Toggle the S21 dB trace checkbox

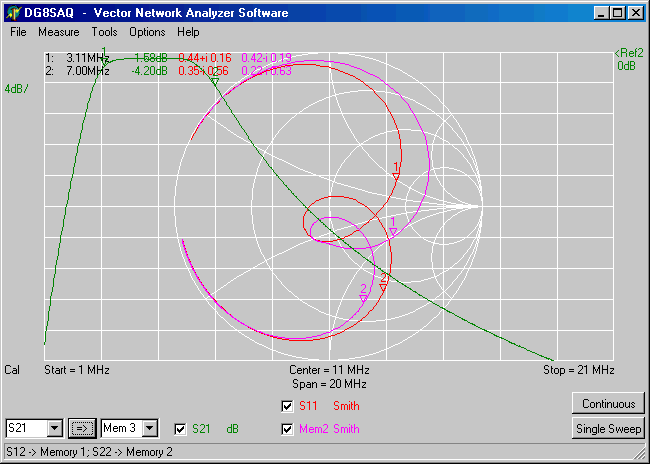coord(180,429)
